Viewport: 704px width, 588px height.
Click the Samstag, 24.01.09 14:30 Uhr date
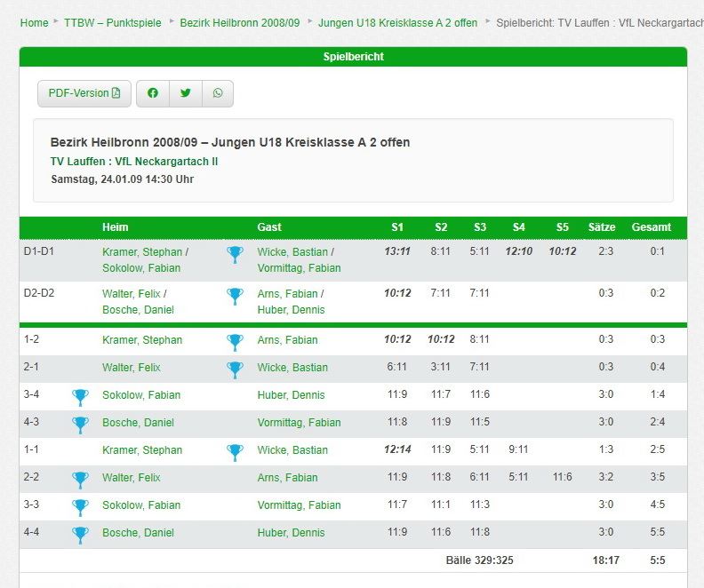(122, 179)
